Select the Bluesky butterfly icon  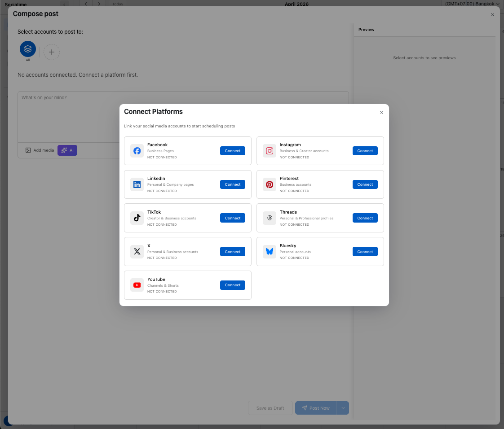point(270,252)
